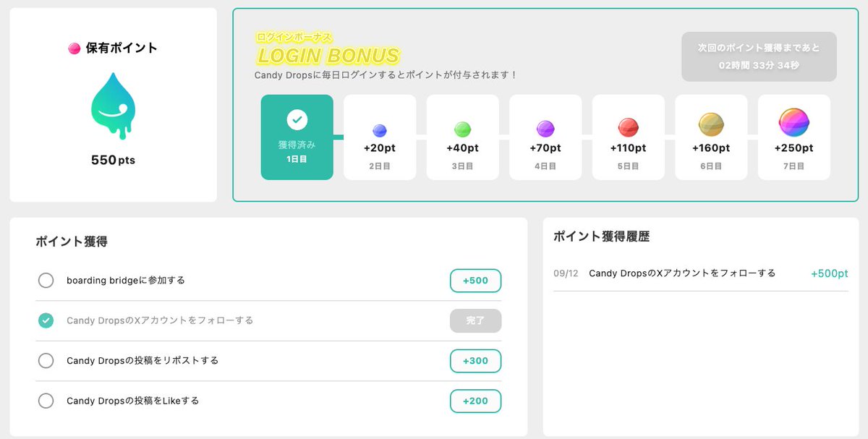Select the red candy for day 5
Image resolution: width=868 pixels, height=439 pixels.
pos(629,128)
